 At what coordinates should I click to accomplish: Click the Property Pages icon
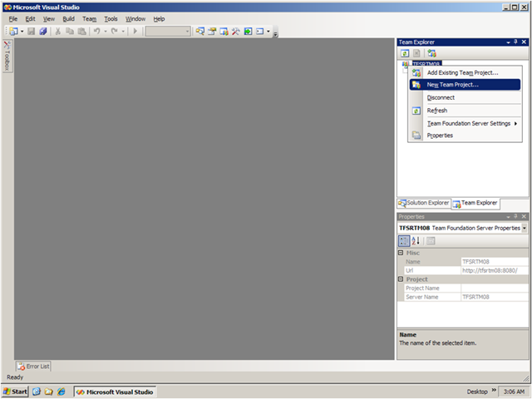pyautogui.click(x=431, y=241)
